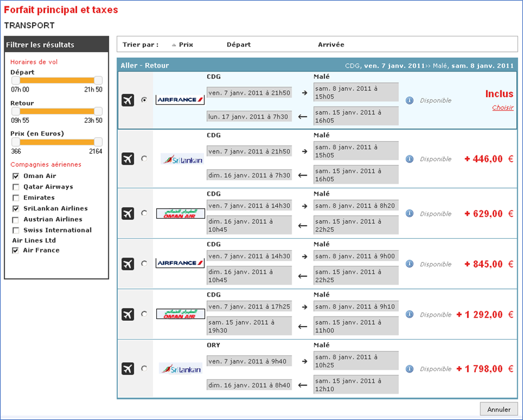Click the left handle of the Départ time slider
The width and height of the screenshot is (523, 420).
(15, 80)
